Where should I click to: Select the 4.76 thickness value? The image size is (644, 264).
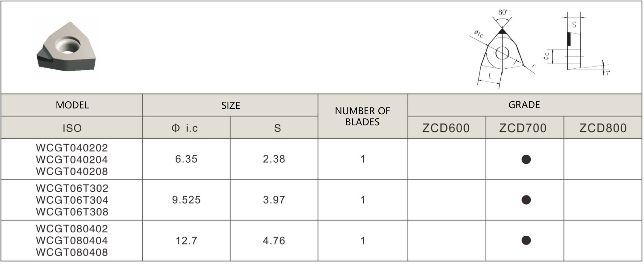tap(274, 241)
